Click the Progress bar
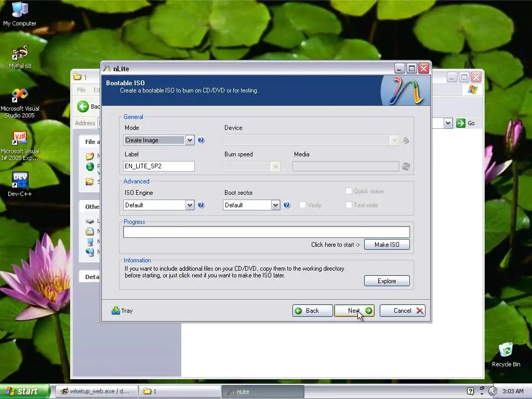 click(x=267, y=232)
